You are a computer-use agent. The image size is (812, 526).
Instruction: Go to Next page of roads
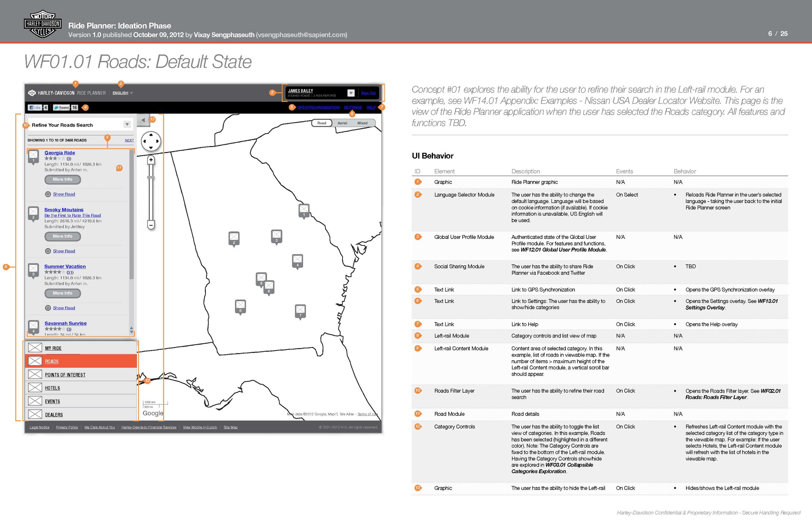[x=129, y=140]
